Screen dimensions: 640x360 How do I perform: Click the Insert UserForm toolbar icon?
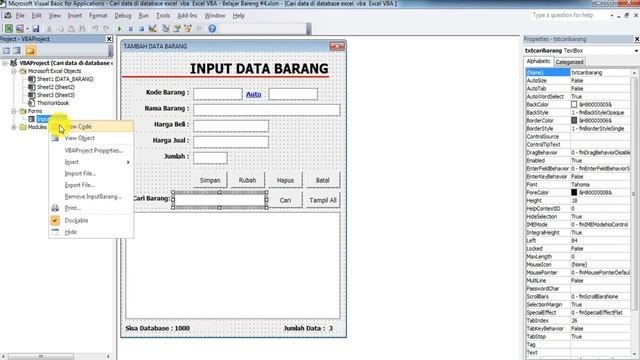[20, 29]
